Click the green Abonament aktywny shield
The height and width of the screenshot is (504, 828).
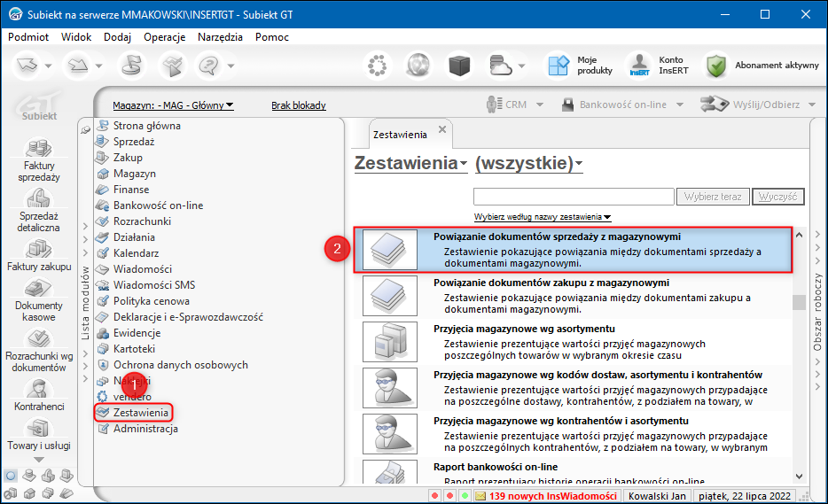[716, 66]
